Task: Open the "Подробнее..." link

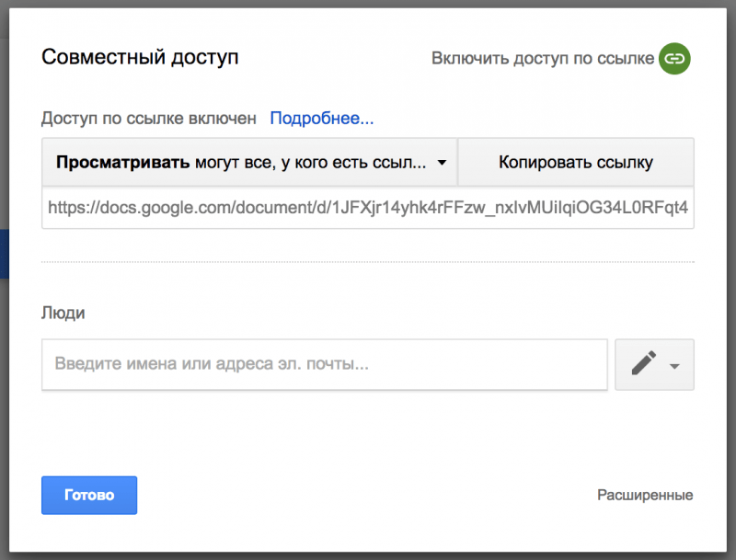Action: [x=321, y=118]
